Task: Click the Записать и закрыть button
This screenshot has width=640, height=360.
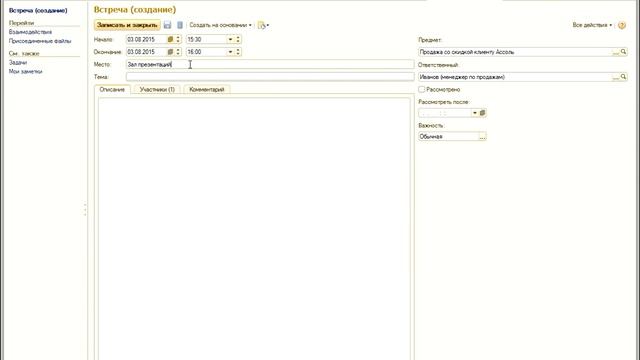Action: click(127, 25)
